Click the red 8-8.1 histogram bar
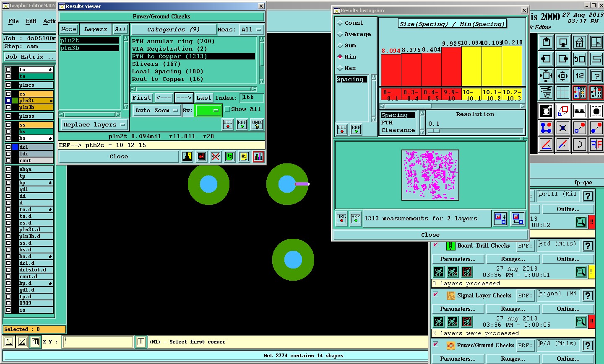This screenshot has height=364, width=604. pos(391,70)
